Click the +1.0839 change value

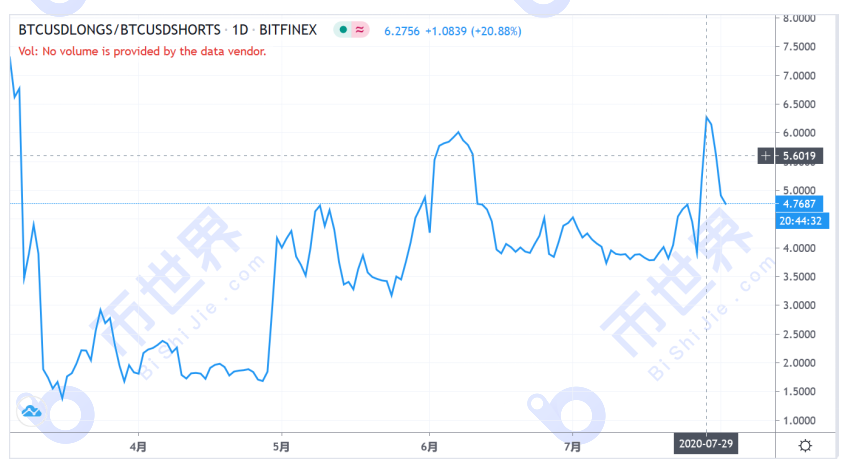446,31
